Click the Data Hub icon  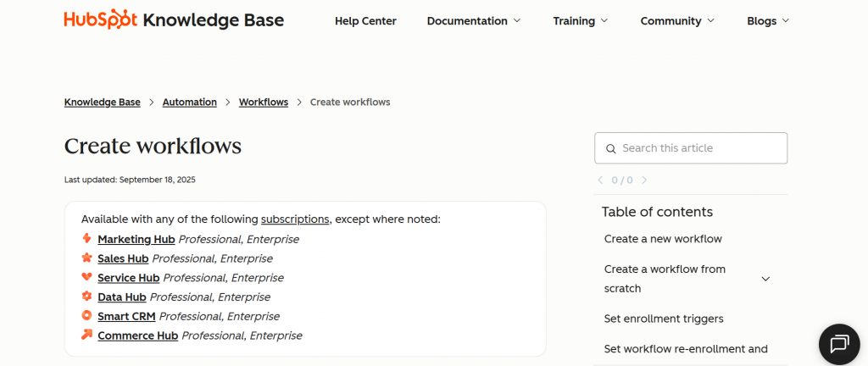point(86,297)
